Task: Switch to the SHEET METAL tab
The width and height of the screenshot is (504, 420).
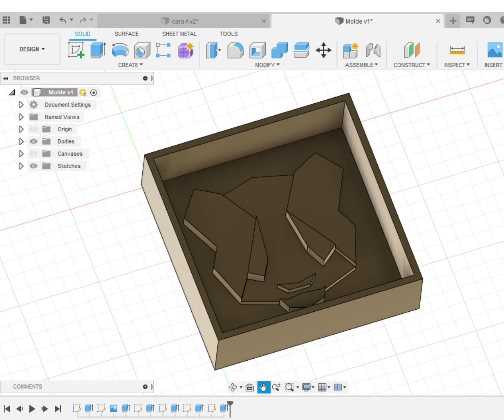Action: (179, 34)
